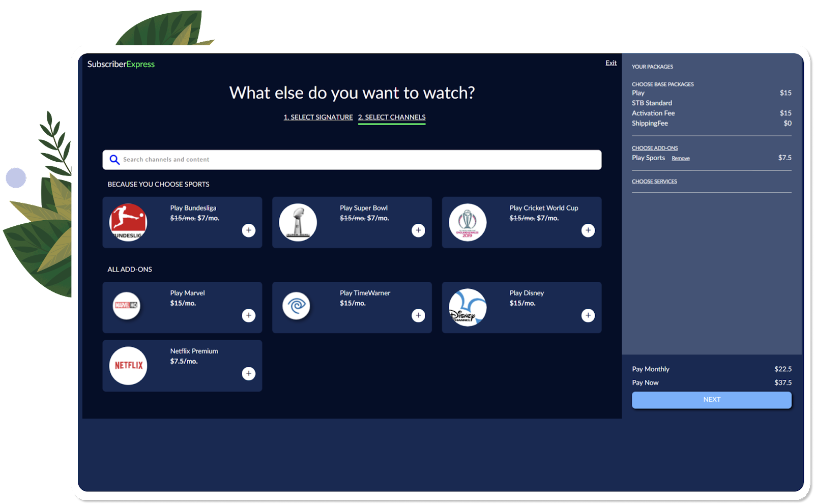Click the Because You Choose Sports heading
This screenshot has height=504, width=814.
point(158,184)
